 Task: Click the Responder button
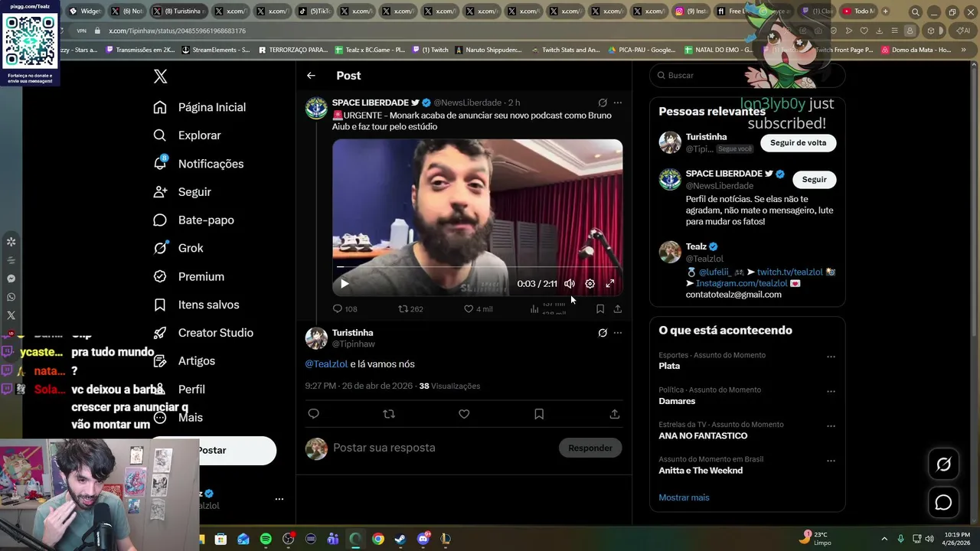coord(590,448)
